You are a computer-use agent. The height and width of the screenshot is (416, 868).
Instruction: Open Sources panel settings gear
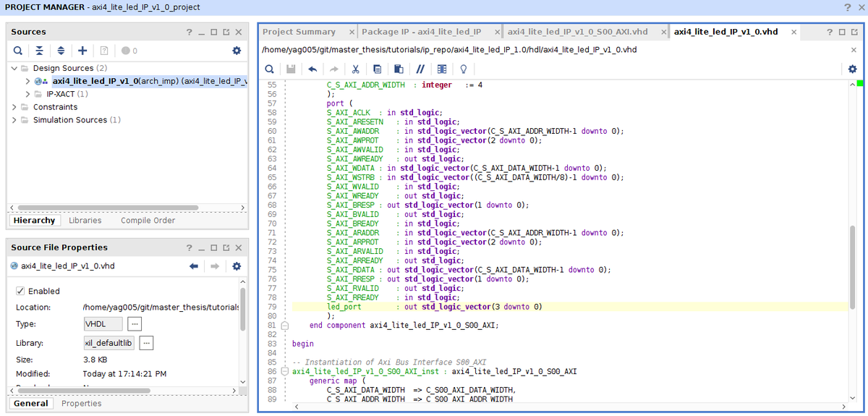coord(236,51)
